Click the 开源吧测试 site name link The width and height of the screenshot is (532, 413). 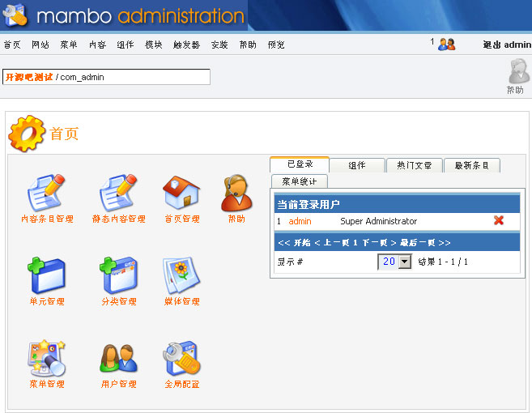29,77
